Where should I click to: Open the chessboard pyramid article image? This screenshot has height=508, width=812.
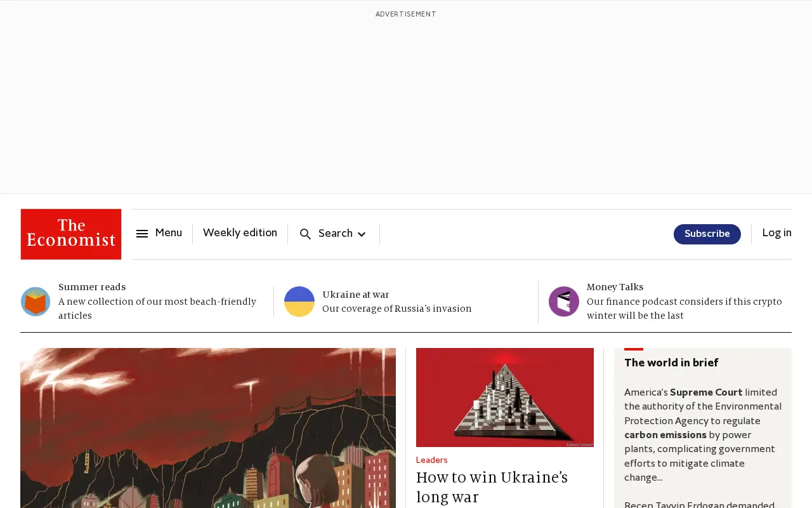coord(505,398)
